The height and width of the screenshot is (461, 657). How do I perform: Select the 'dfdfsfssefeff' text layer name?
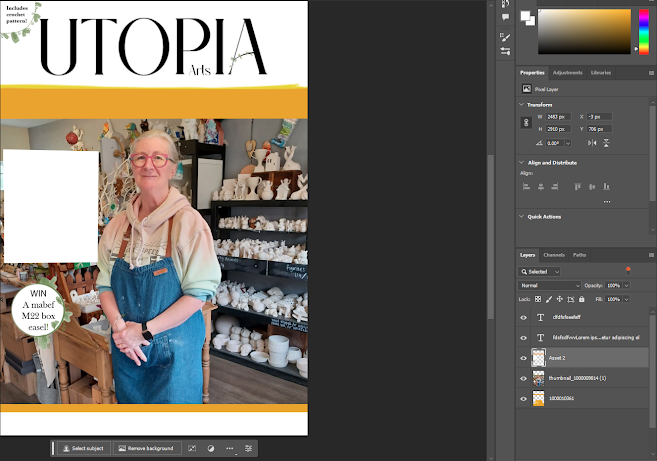point(566,317)
